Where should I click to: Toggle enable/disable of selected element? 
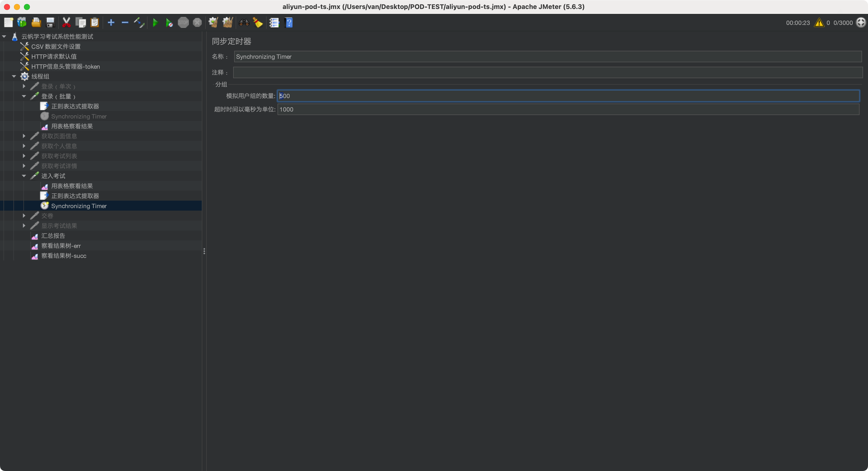pos(139,23)
